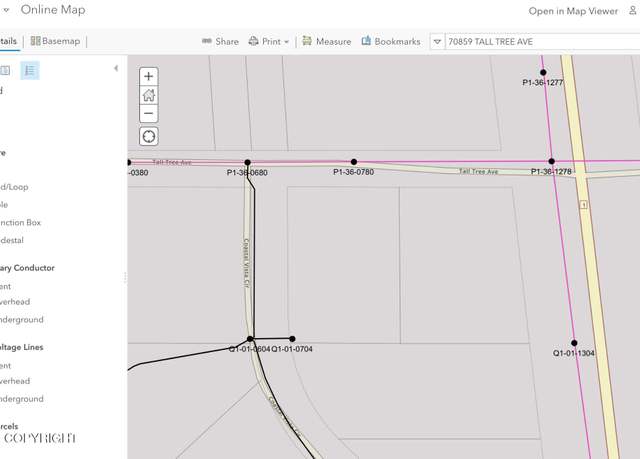Click the Voltage Lines legend heading
Viewport: 640px width, 459px height.
tap(22, 347)
